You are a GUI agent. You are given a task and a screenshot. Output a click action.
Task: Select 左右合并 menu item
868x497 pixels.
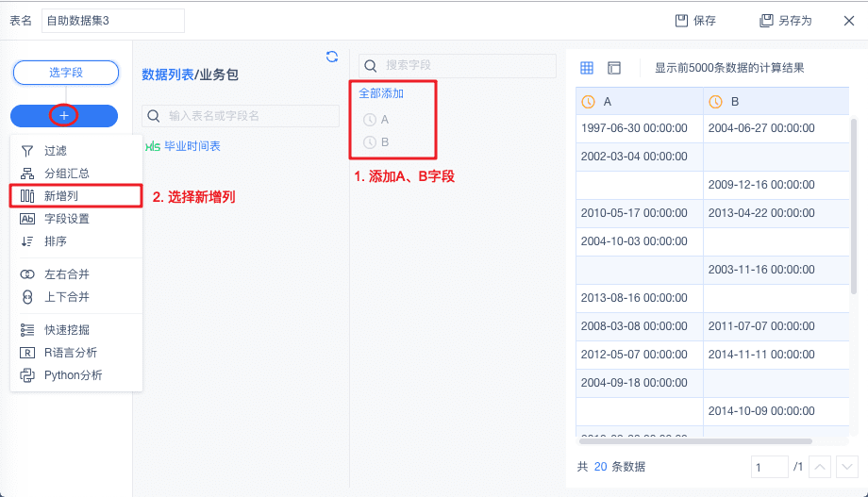click(75, 273)
